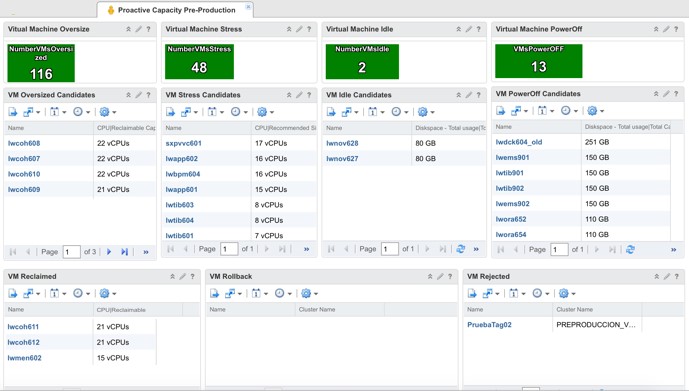Select the green NumberVMsStress 48 tile
The height and width of the screenshot is (391, 689).
pyautogui.click(x=199, y=62)
